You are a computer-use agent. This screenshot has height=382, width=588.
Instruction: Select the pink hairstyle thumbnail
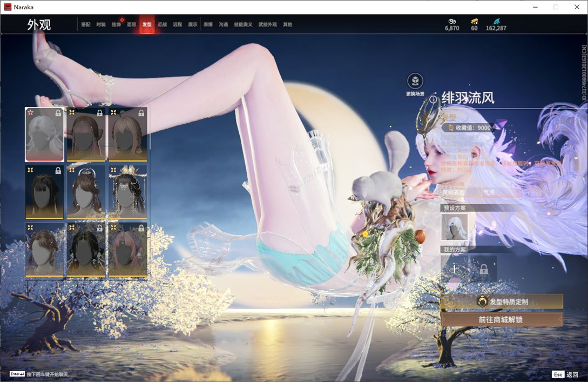point(127,250)
